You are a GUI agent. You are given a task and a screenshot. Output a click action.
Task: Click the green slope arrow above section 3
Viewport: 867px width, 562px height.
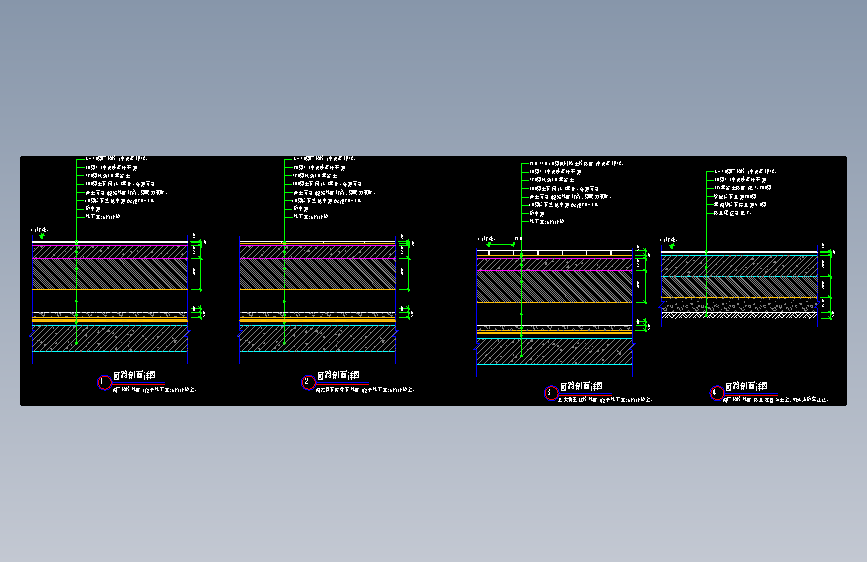pyautogui.click(x=501, y=244)
